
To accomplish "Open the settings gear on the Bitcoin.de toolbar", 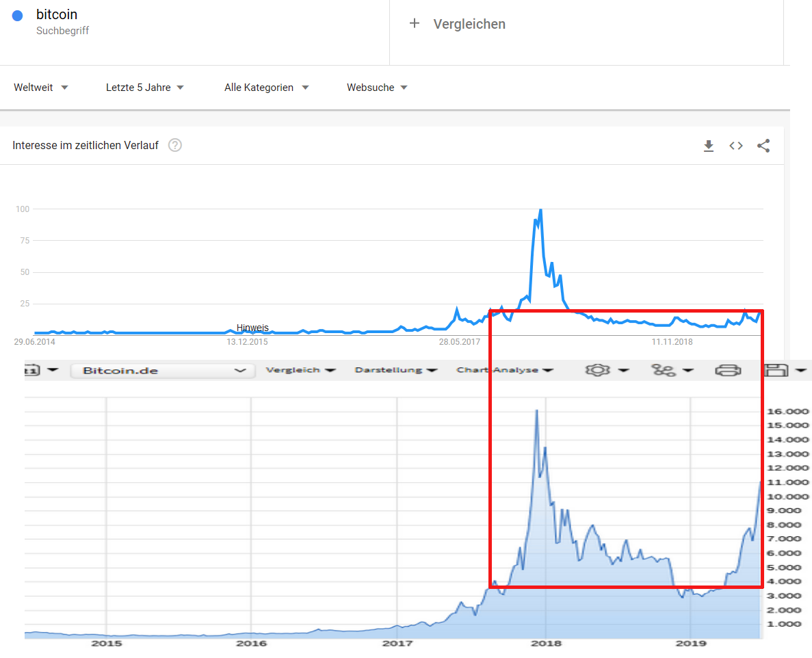I will click(598, 369).
